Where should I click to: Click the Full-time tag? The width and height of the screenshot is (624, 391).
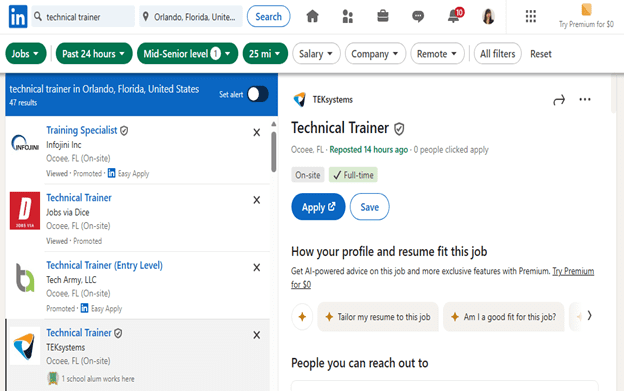point(353,175)
